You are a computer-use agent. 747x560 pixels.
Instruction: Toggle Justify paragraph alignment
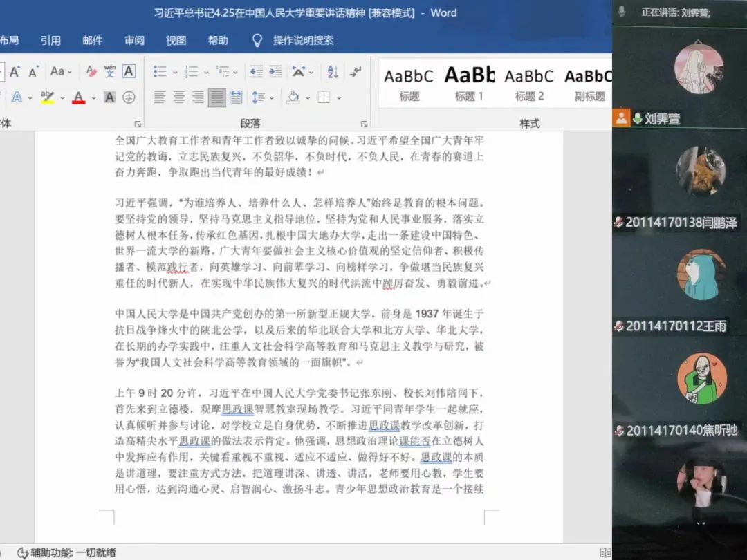point(216,97)
